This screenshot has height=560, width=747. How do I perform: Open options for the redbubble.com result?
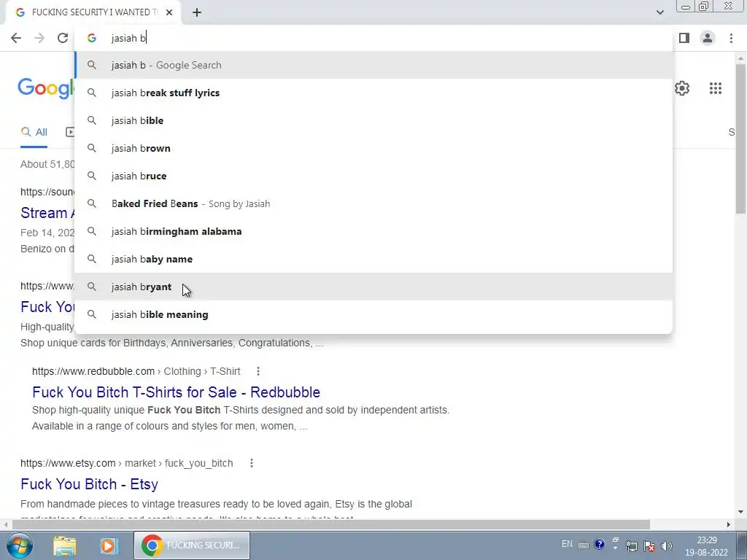pyautogui.click(x=258, y=371)
